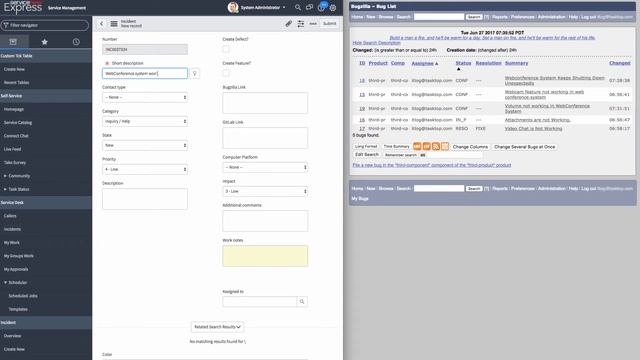Click the Bugzilla Link text box
The height and width of the screenshot is (360, 640).
click(265, 103)
